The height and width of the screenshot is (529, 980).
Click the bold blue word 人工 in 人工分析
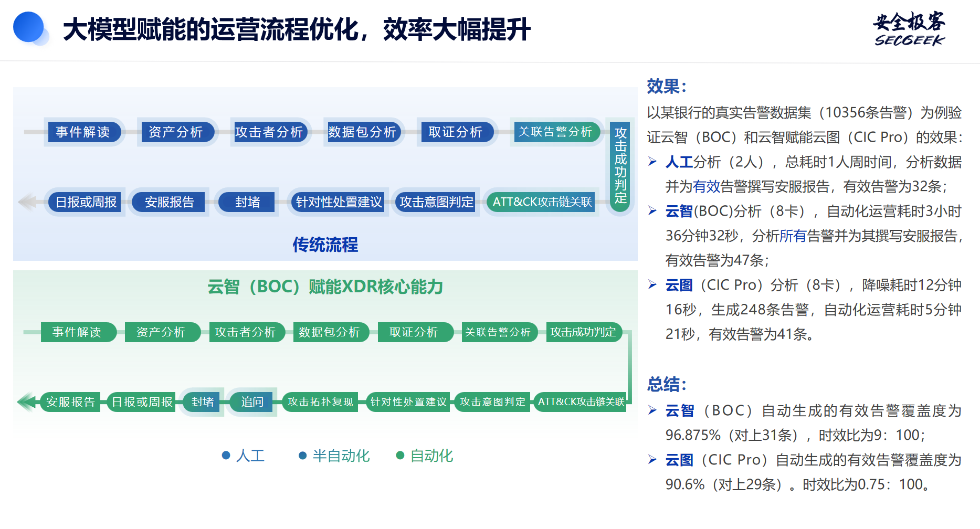click(679, 162)
